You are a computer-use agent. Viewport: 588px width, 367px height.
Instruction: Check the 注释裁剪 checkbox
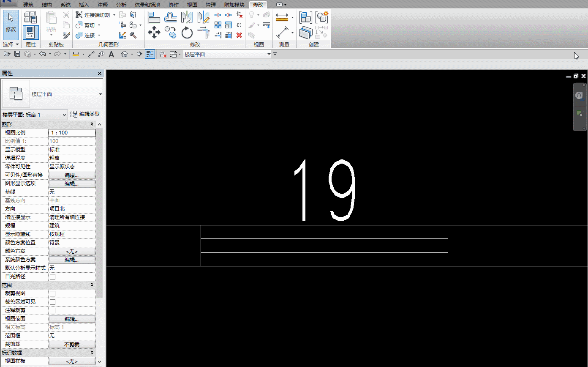pyautogui.click(x=53, y=310)
